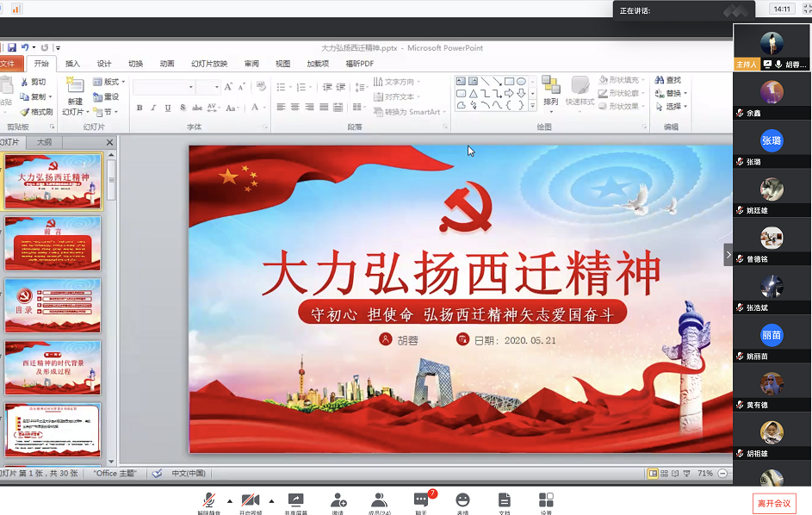Click the spell check icon in status bar
Screen dimensions: 812x515
[x=158, y=473]
